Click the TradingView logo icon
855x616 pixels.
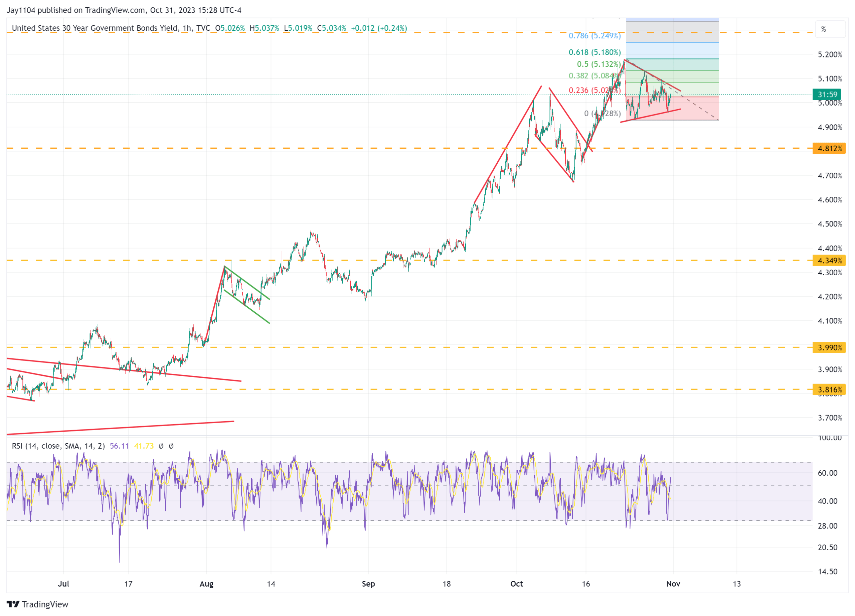tap(13, 604)
